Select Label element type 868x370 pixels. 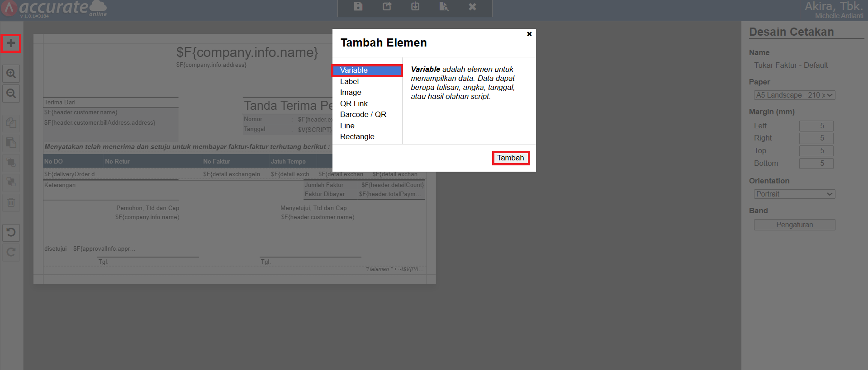[349, 81]
